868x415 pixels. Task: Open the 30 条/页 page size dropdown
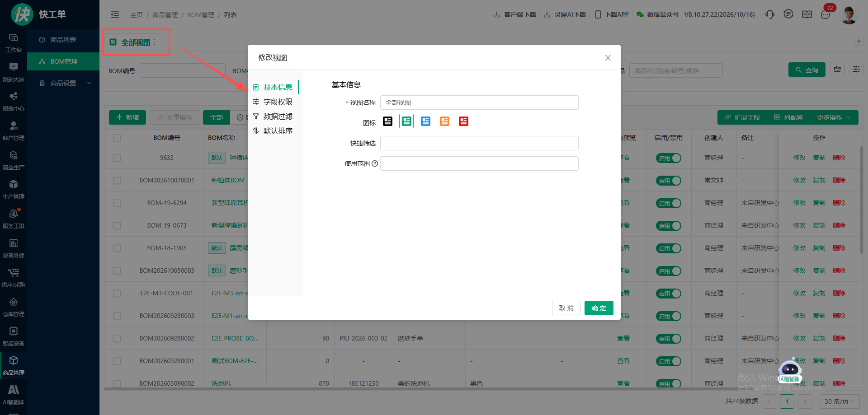(840, 401)
